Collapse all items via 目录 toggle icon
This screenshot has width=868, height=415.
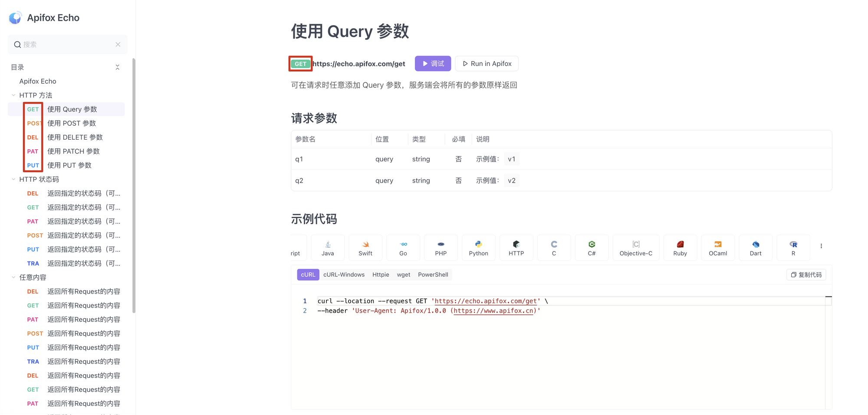[x=117, y=67]
